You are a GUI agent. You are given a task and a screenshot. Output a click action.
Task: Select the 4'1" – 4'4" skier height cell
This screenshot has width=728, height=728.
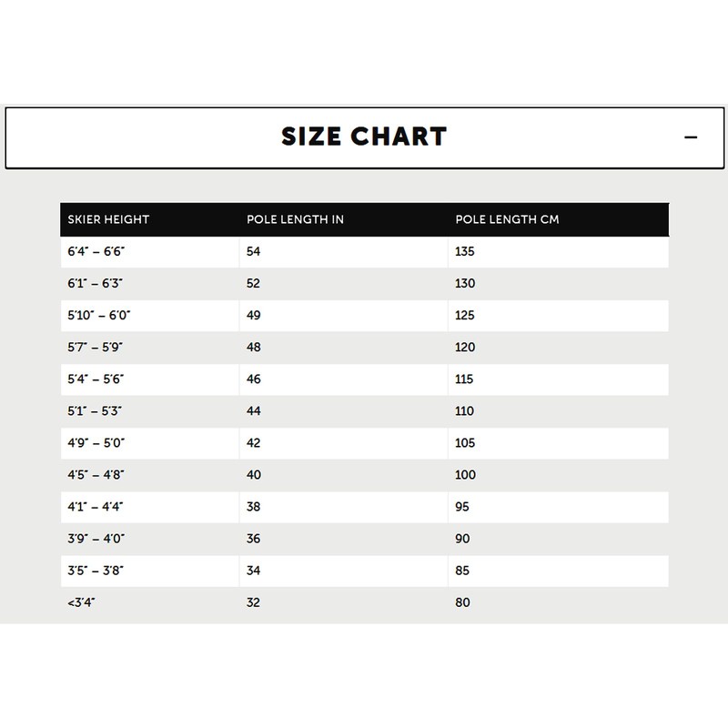96,507
